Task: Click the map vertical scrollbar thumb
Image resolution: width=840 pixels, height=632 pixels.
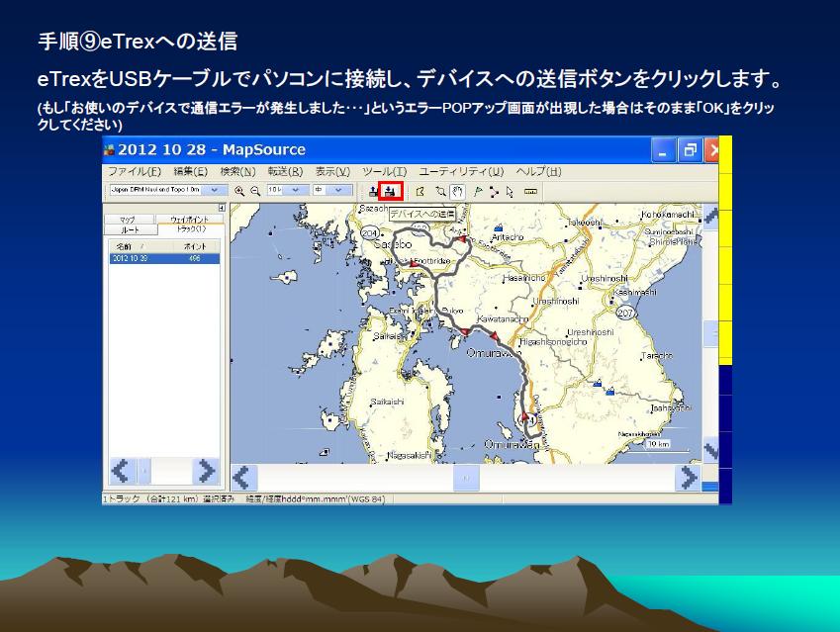Action: coord(710,333)
